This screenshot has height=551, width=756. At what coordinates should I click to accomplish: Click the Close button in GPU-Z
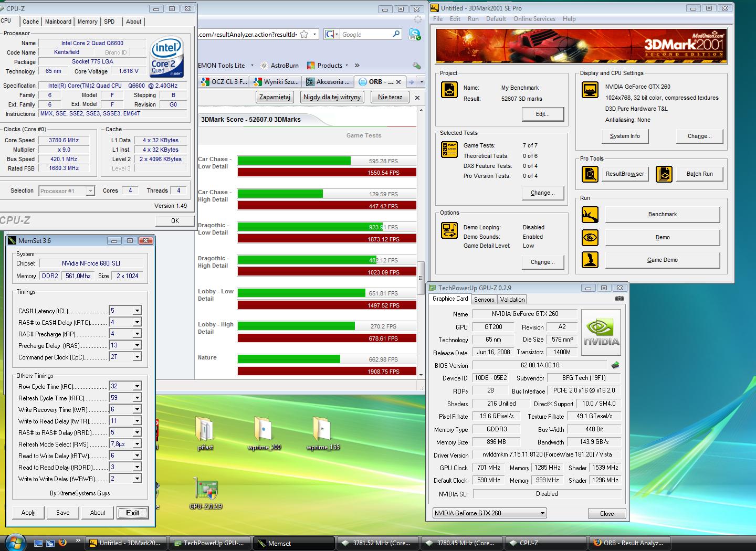[x=606, y=514]
